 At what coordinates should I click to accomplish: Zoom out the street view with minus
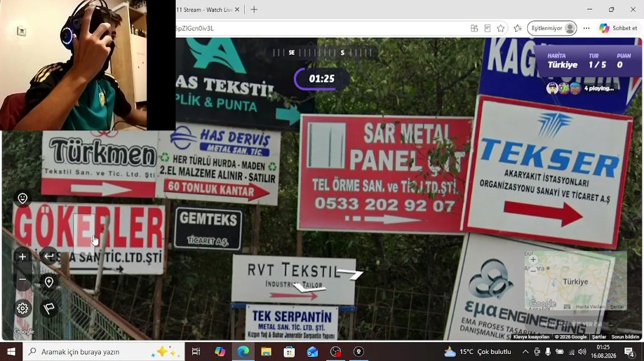coord(23,279)
